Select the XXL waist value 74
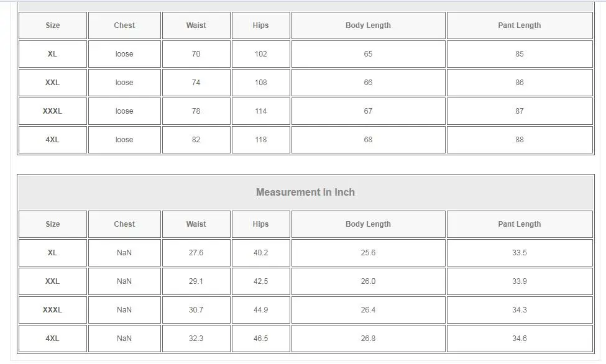The image size is (606, 364). tap(196, 83)
